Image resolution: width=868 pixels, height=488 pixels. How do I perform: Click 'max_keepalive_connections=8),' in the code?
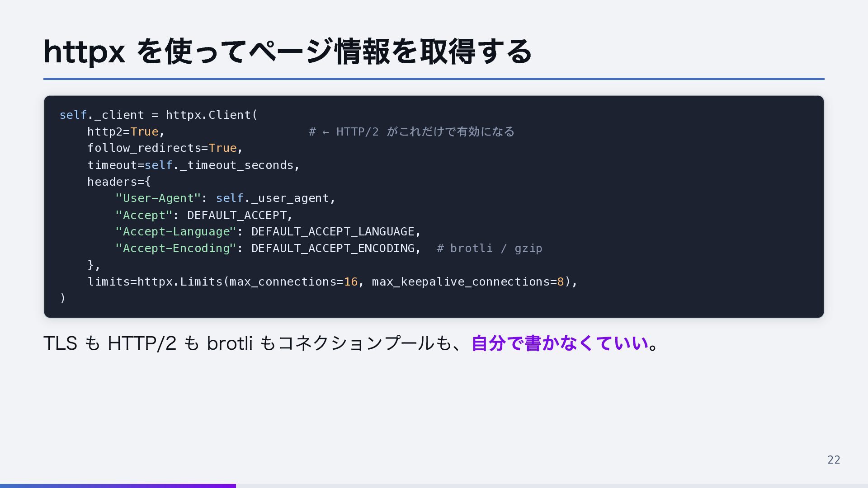[475, 282]
